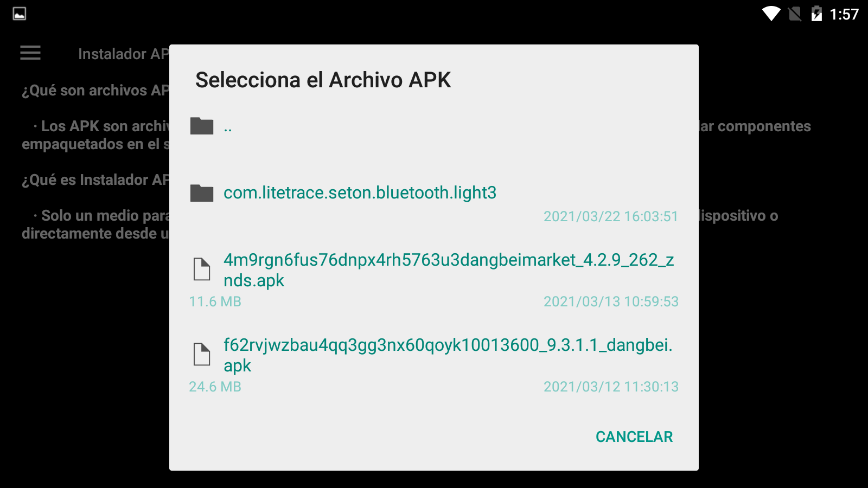This screenshot has height=488, width=868.
Task: Click the com.litetrace.seton.bluetooth.light3 folder icon
Action: (202, 193)
